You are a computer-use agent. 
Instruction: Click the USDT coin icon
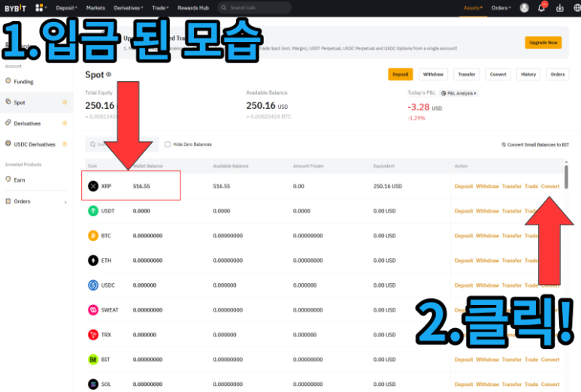[x=93, y=211]
